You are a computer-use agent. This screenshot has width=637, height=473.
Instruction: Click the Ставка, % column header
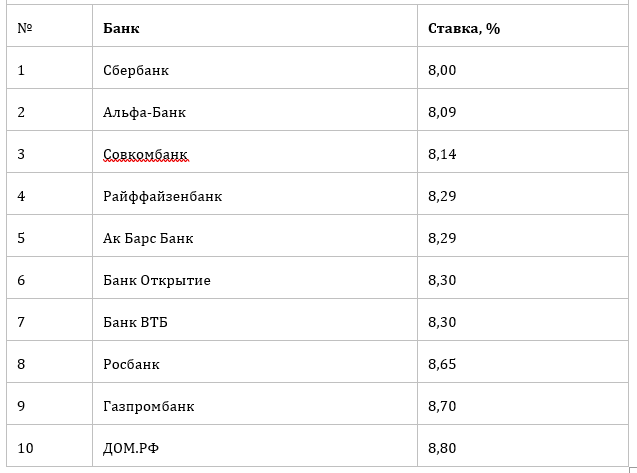coord(463,28)
